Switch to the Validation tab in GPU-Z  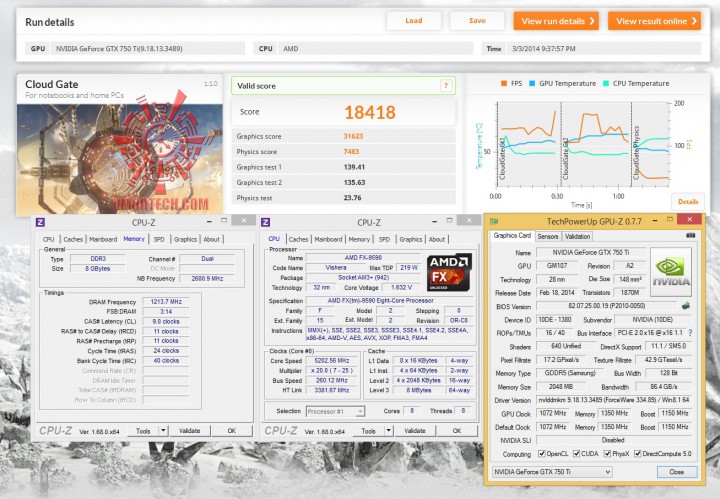[x=577, y=236]
